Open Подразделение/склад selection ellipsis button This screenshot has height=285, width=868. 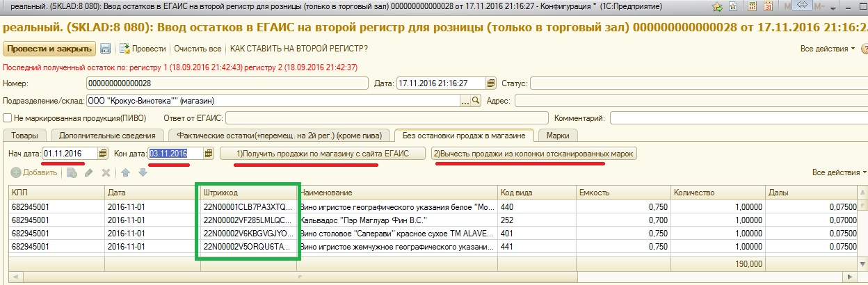(x=465, y=101)
